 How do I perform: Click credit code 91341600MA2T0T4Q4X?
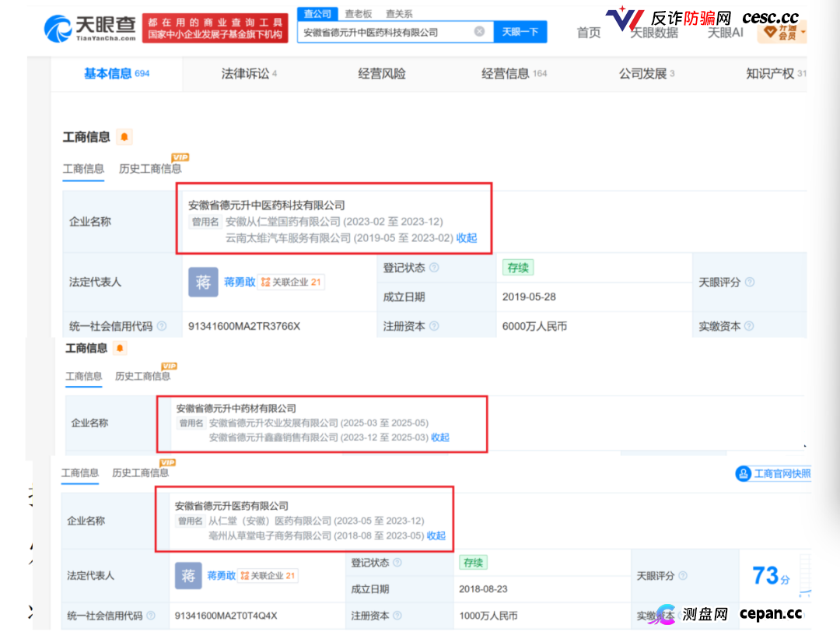tap(226, 616)
